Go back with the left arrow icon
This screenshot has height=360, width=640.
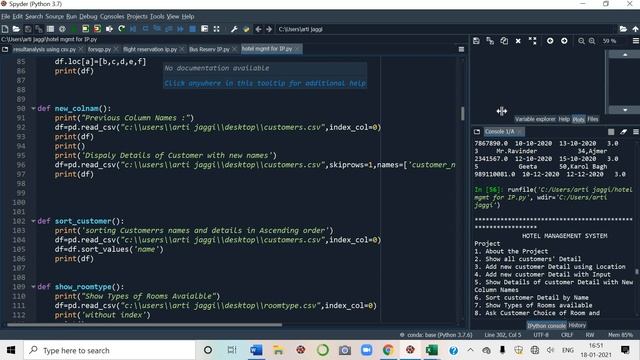[258, 29]
